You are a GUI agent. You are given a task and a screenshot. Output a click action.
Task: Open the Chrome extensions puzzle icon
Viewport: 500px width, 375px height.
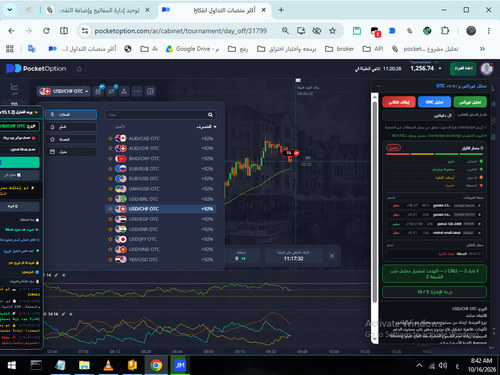coord(445,31)
